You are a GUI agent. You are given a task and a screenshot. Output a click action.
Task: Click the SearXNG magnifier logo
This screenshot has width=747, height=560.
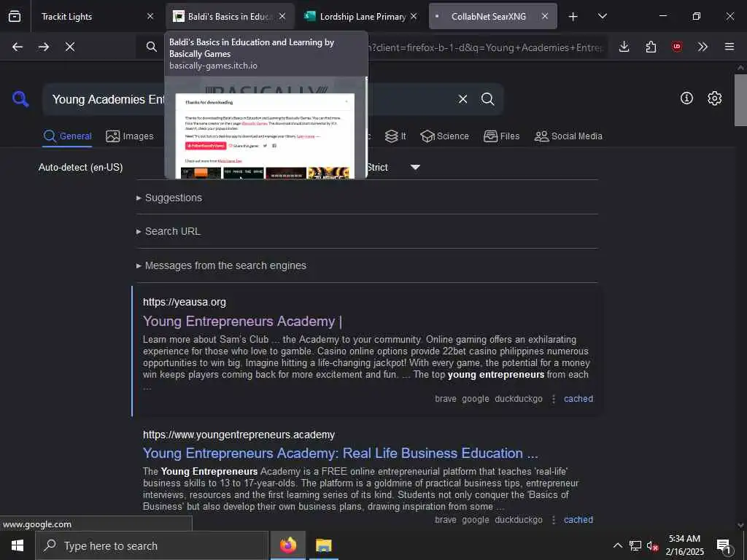pos(20,99)
